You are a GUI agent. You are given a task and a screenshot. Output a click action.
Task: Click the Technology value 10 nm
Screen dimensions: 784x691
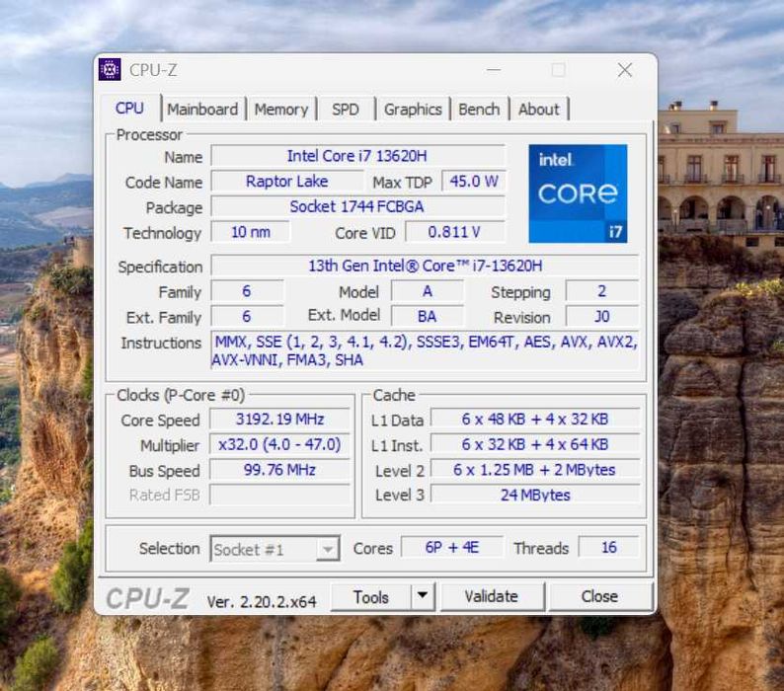tap(251, 232)
